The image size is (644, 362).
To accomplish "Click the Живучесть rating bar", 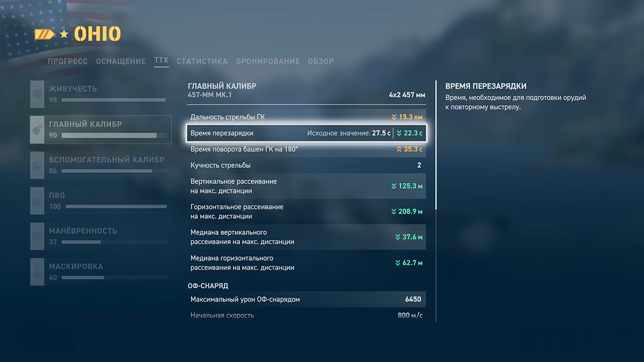I will pyautogui.click(x=114, y=100).
